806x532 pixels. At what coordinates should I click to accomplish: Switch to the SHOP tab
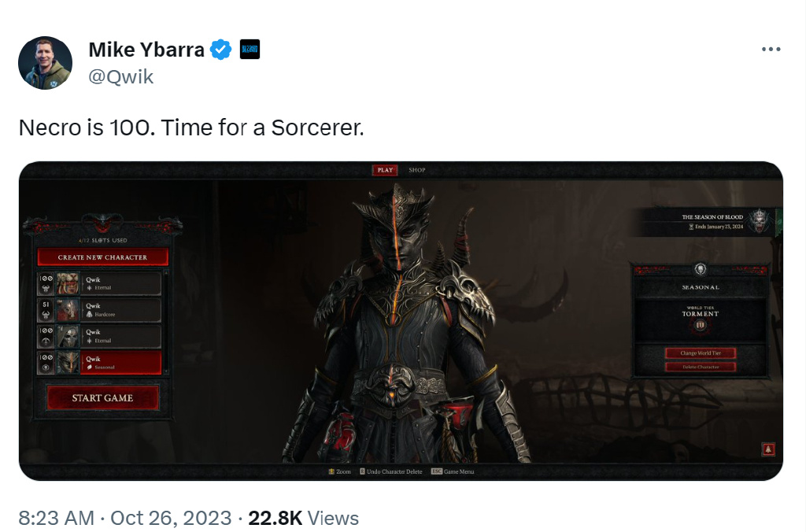pyautogui.click(x=417, y=170)
